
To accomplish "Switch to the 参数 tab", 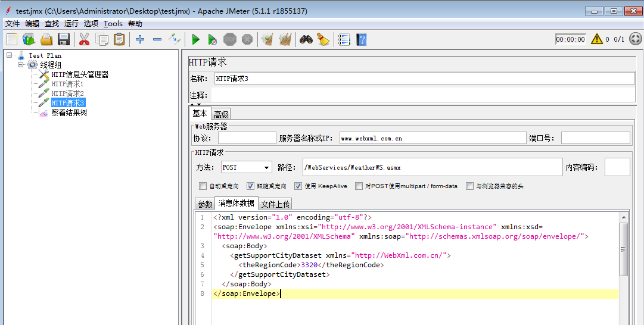I will tap(205, 204).
